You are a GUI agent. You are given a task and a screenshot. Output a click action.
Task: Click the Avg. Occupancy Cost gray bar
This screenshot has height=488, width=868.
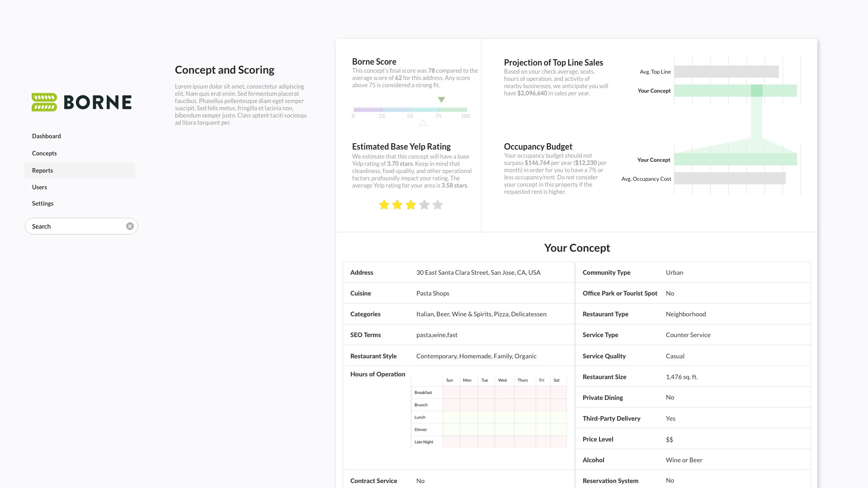click(x=730, y=178)
